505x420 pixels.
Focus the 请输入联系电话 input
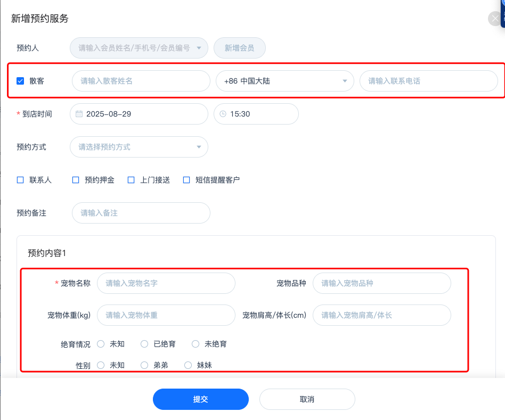pos(429,81)
